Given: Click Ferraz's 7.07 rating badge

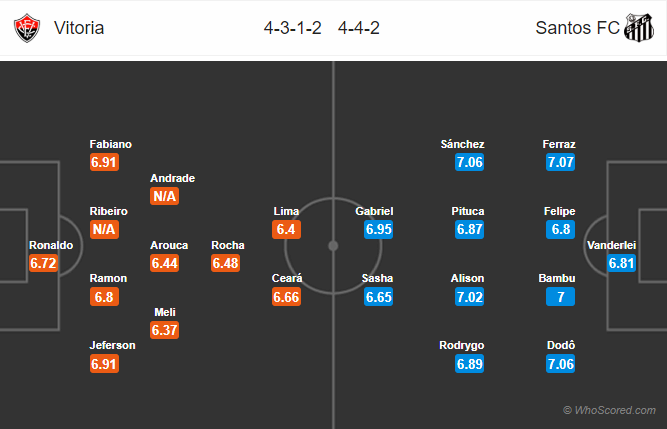Looking at the screenshot, I should [561, 162].
